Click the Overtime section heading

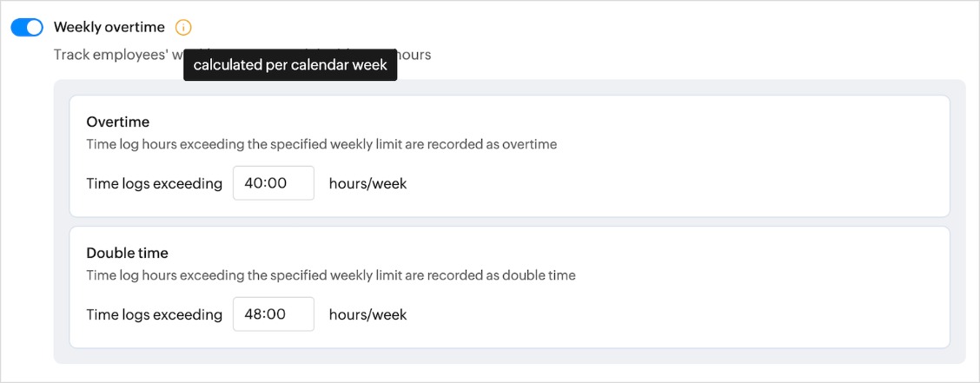coord(118,122)
